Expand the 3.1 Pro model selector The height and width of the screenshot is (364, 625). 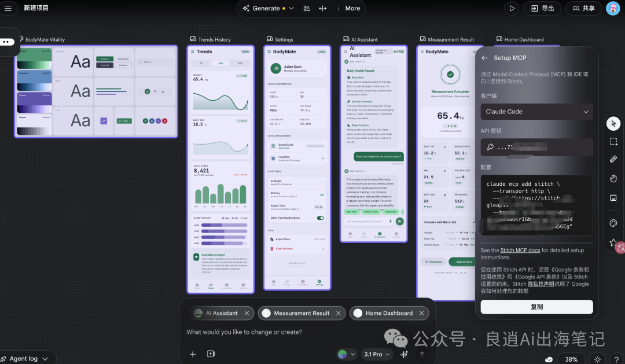(377, 354)
